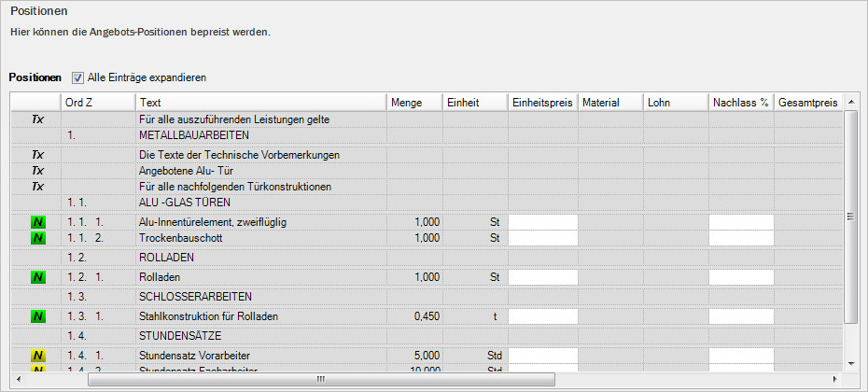Toggle Alle Einträge expandieren checkbox
The image size is (868, 392).
click(77, 77)
